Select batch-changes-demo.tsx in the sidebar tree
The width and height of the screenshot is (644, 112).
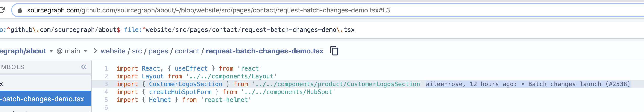(46, 99)
